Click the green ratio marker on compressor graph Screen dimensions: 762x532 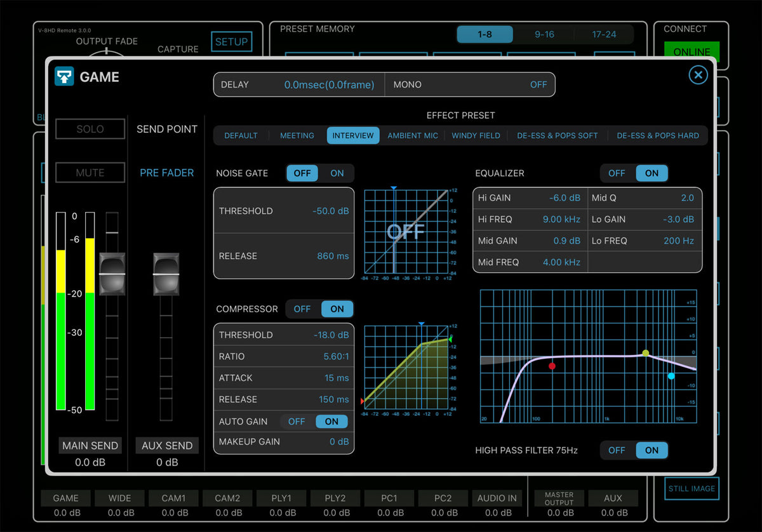[449, 338]
